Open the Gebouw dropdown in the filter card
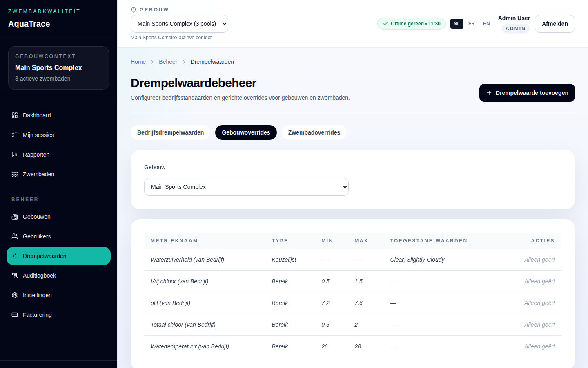Viewport: 588px width, 368px height. pyautogui.click(x=246, y=187)
